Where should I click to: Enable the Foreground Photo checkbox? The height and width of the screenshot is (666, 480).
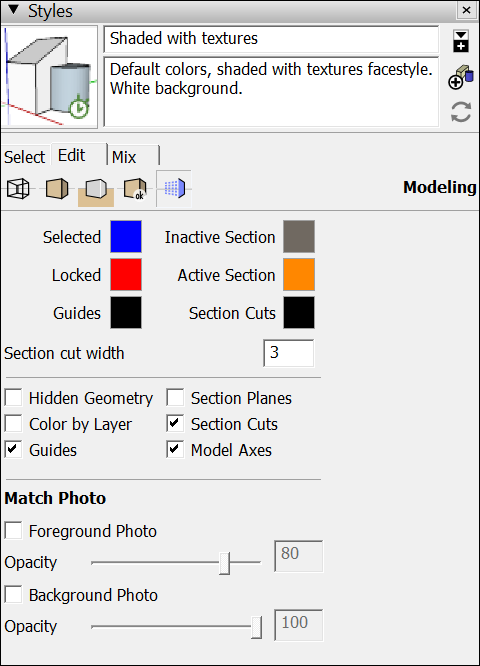(x=14, y=531)
